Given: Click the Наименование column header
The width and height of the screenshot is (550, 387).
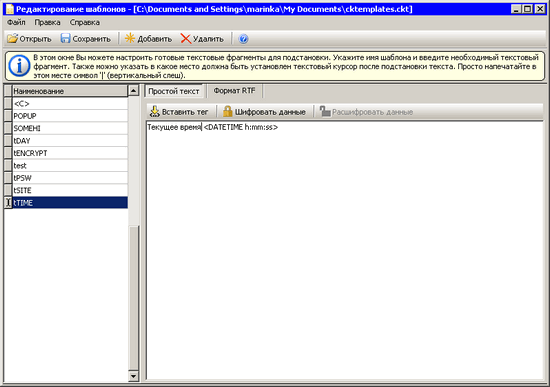Looking at the screenshot, I should pyautogui.click(x=70, y=91).
